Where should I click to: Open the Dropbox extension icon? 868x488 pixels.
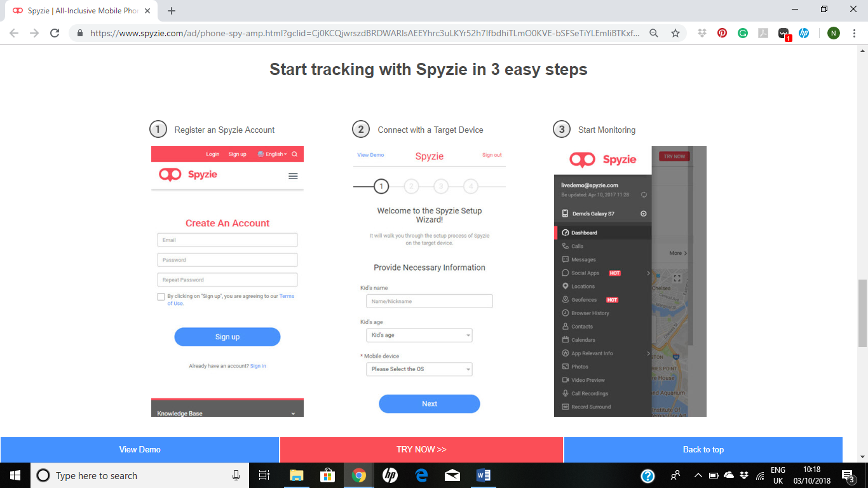(702, 33)
